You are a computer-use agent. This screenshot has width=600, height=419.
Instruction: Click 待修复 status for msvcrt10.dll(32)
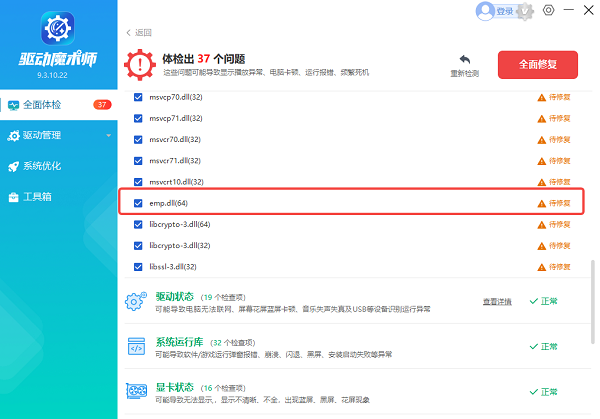point(560,182)
